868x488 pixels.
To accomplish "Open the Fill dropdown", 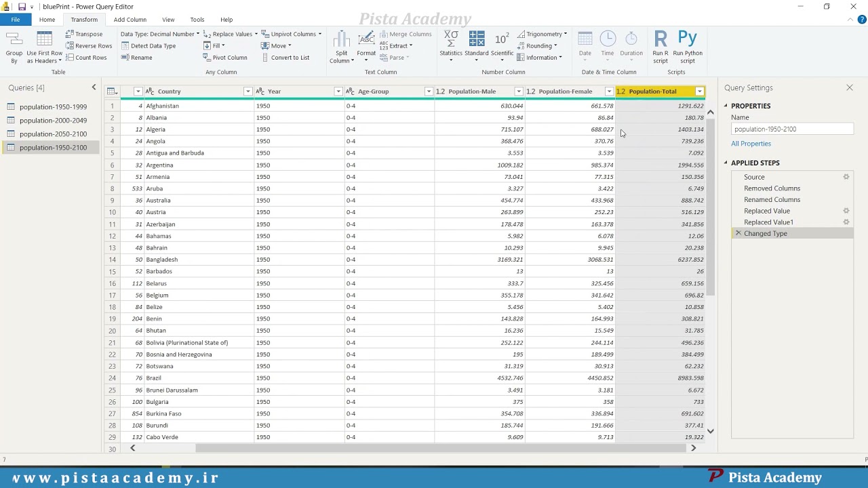I will pos(214,45).
